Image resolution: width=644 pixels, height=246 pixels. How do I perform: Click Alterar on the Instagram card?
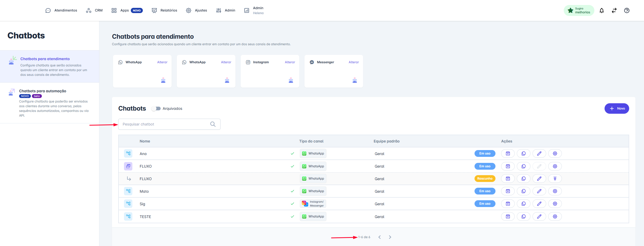coord(290,62)
